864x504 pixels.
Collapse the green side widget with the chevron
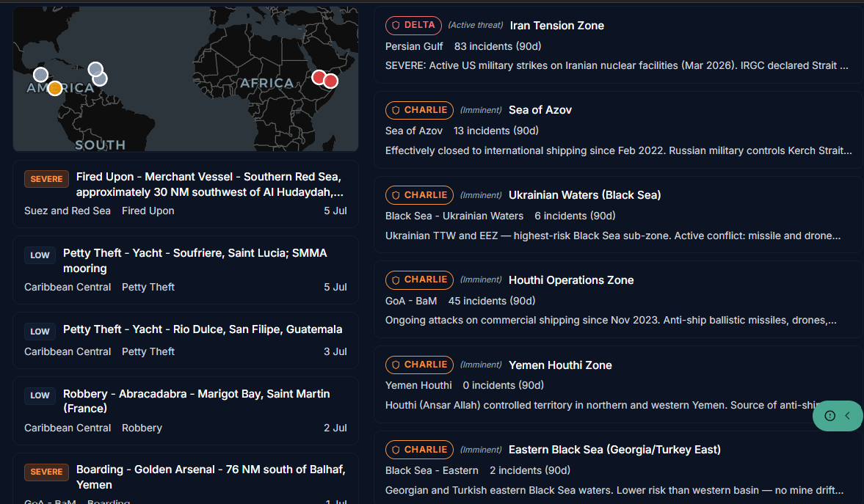pyautogui.click(x=847, y=416)
